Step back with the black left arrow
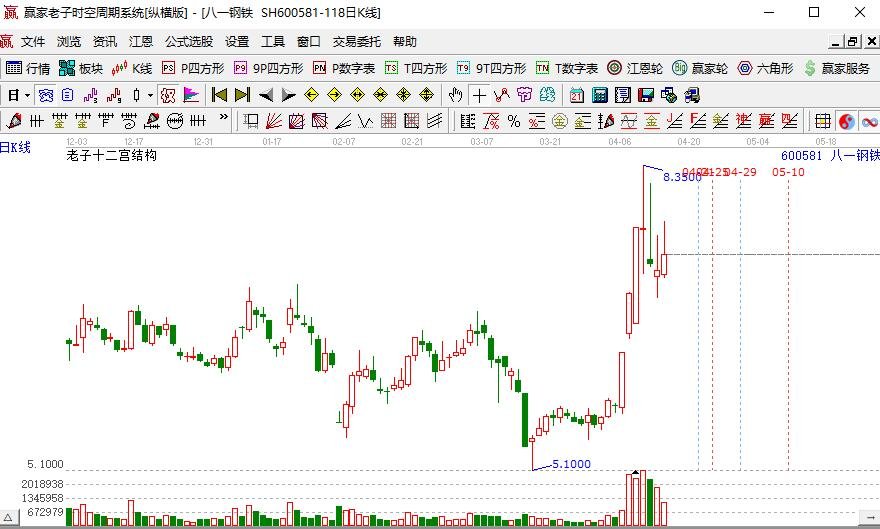Viewport: 880px width, 529px height. [x=266, y=95]
